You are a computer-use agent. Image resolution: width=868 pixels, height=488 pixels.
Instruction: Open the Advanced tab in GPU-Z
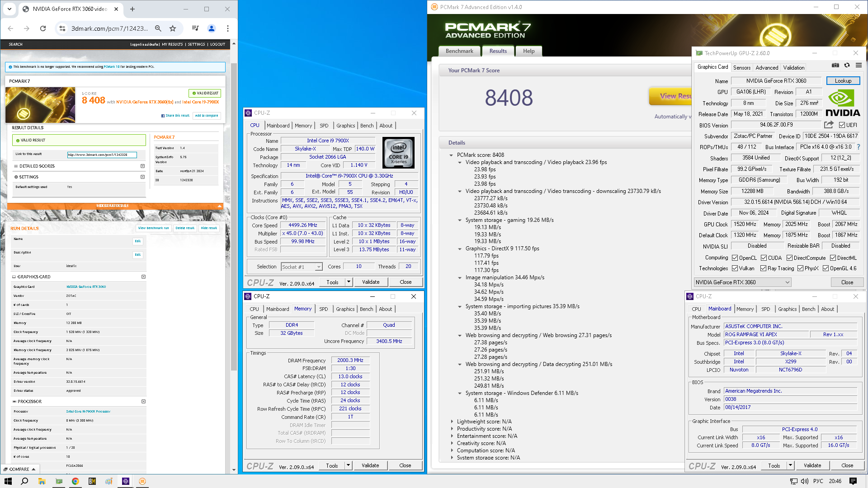[x=767, y=68]
